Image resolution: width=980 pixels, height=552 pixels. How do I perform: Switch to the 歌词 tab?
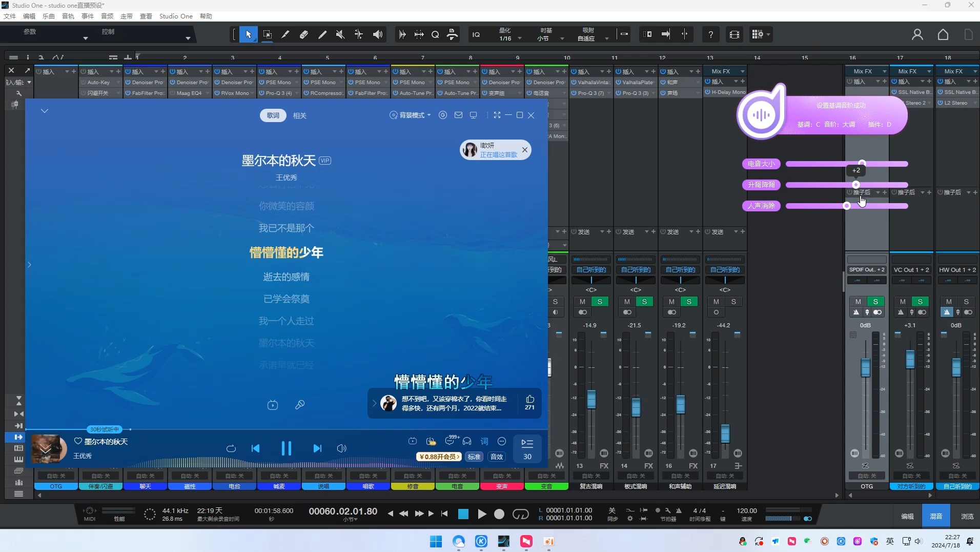[273, 115]
